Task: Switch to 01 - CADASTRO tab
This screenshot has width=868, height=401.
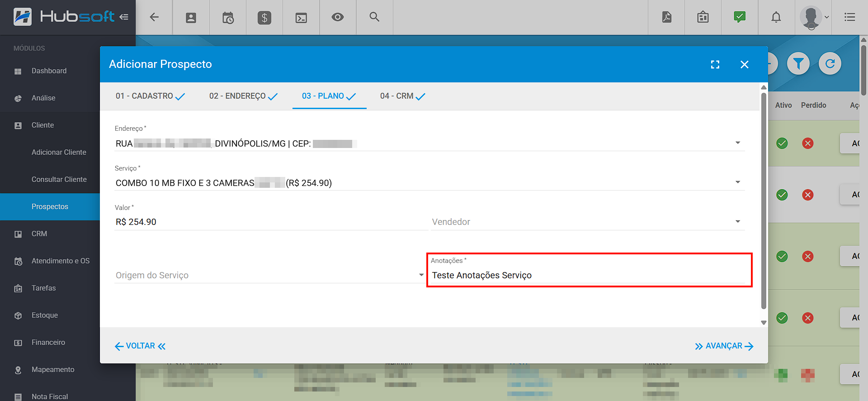Action: 150,96
